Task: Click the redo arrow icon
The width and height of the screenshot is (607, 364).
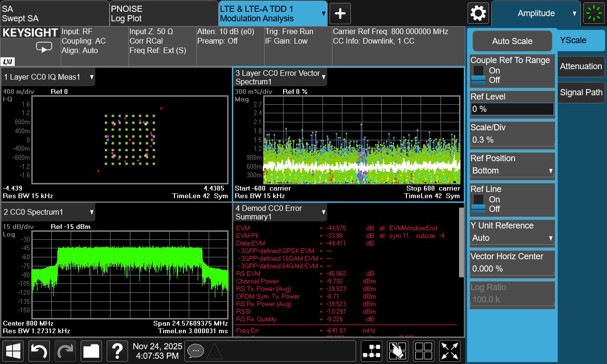Action: [x=65, y=351]
